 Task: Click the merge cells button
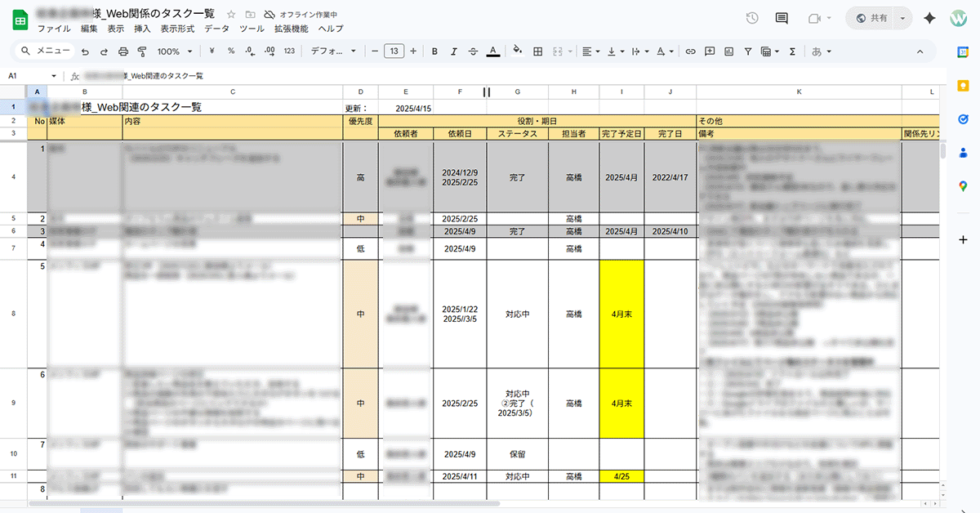pos(557,51)
